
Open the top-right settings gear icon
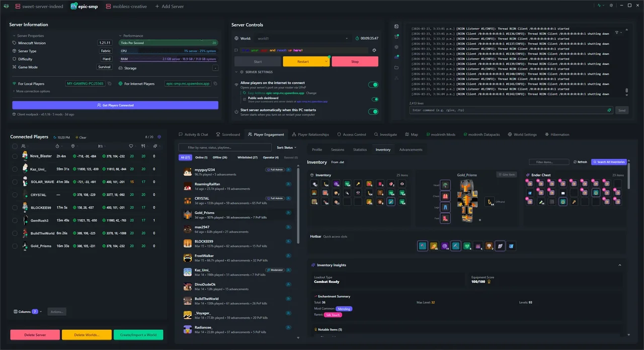tap(611, 6)
